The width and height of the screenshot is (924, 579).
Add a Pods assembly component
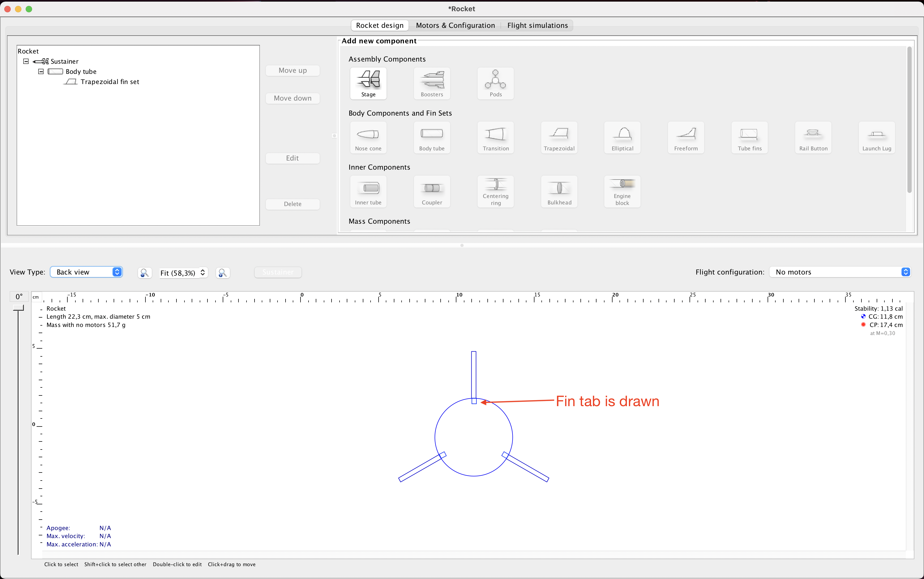coord(495,83)
